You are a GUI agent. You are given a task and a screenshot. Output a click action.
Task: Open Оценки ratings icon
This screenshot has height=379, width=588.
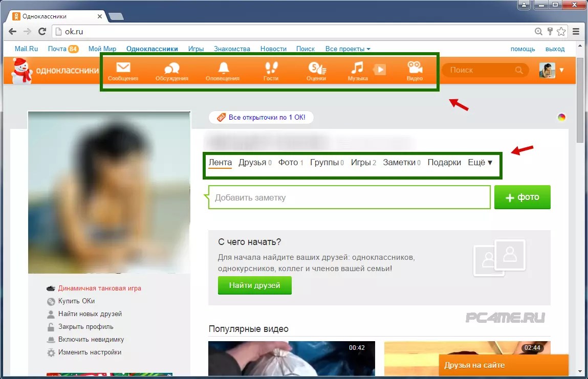coord(316,71)
